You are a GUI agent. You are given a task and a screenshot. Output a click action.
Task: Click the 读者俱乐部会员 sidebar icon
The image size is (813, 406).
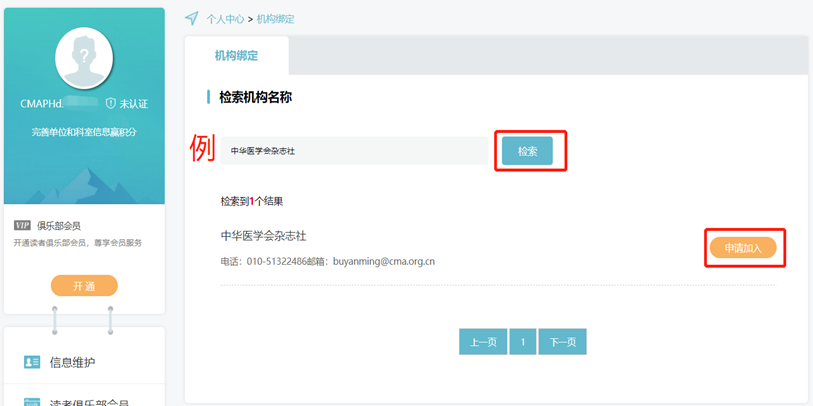coord(32,402)
